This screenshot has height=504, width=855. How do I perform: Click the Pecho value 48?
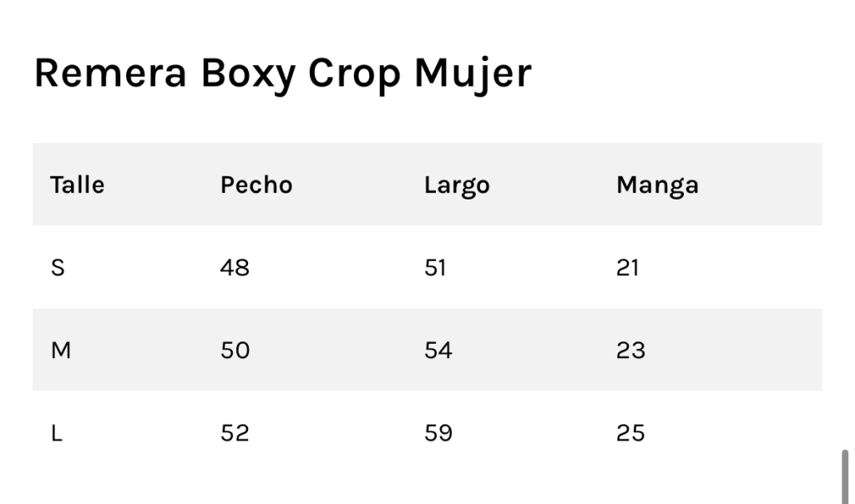tap(235, 268)
